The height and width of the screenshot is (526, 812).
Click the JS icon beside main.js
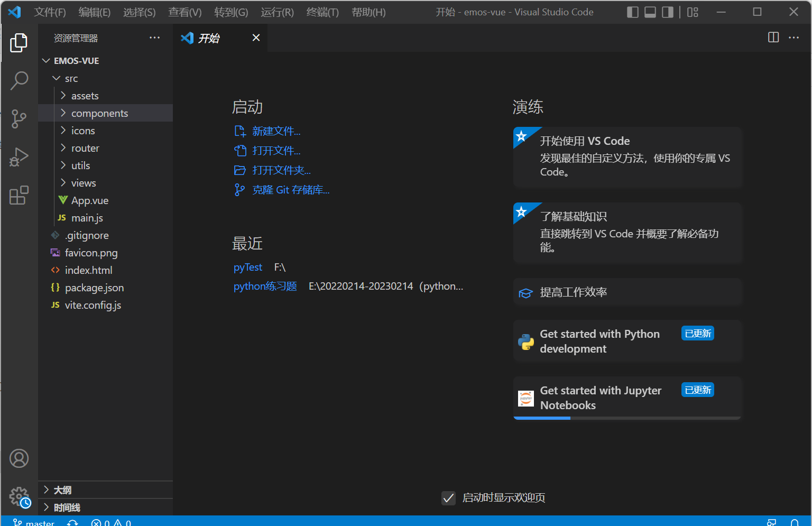(x=62, y=218)
